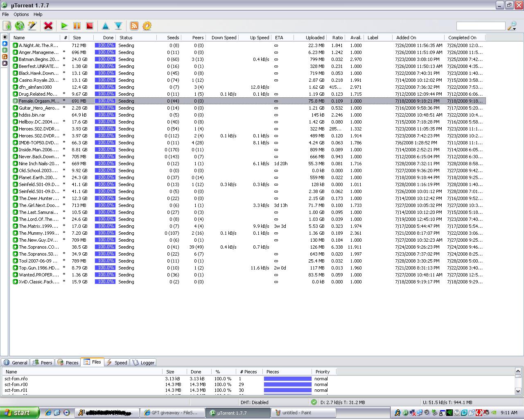524x420 pixels.
Task: Switch to the Logger tab
Action: pos(143,363)
